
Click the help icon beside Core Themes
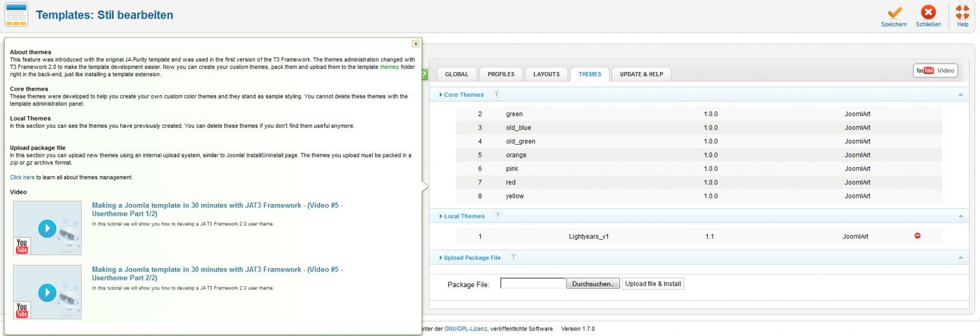[x=497, y=94]
